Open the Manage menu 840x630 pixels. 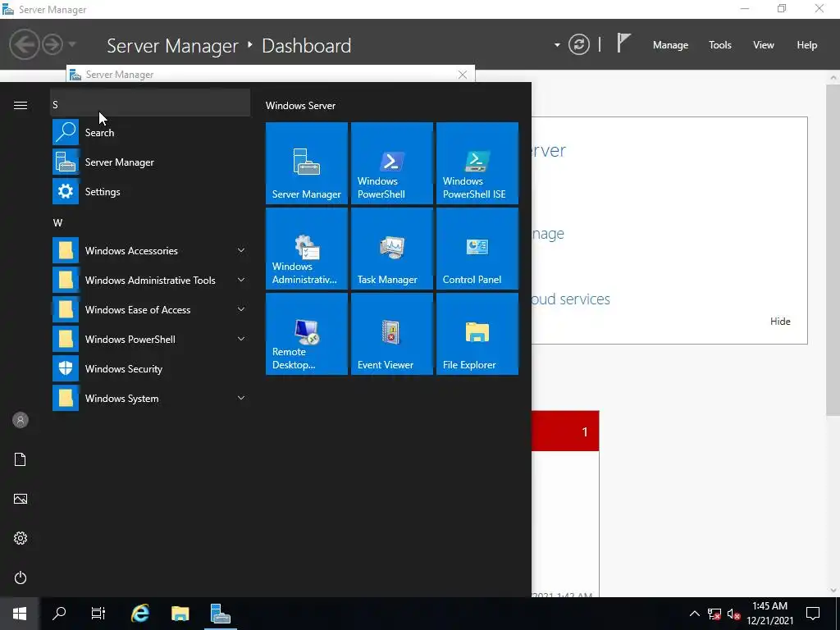point(670,45)
